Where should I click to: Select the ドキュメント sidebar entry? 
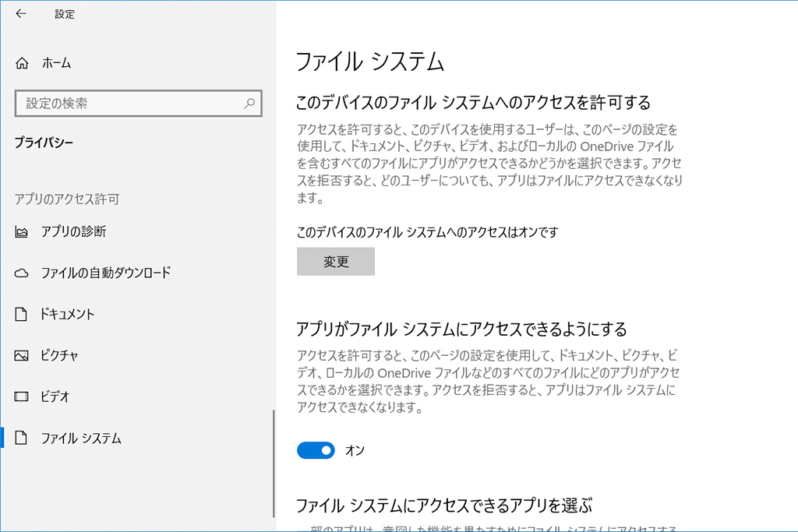[68, 315]
